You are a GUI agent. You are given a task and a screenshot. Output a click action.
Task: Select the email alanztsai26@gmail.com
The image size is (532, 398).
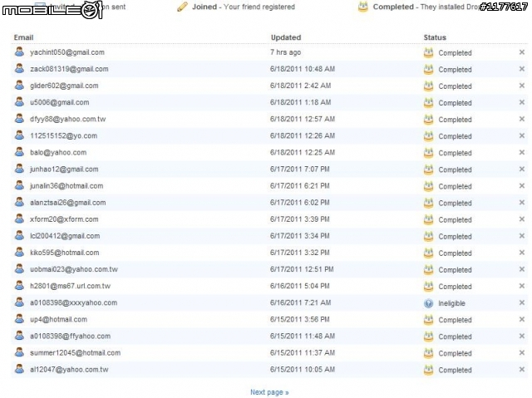[x=68, y=203]
